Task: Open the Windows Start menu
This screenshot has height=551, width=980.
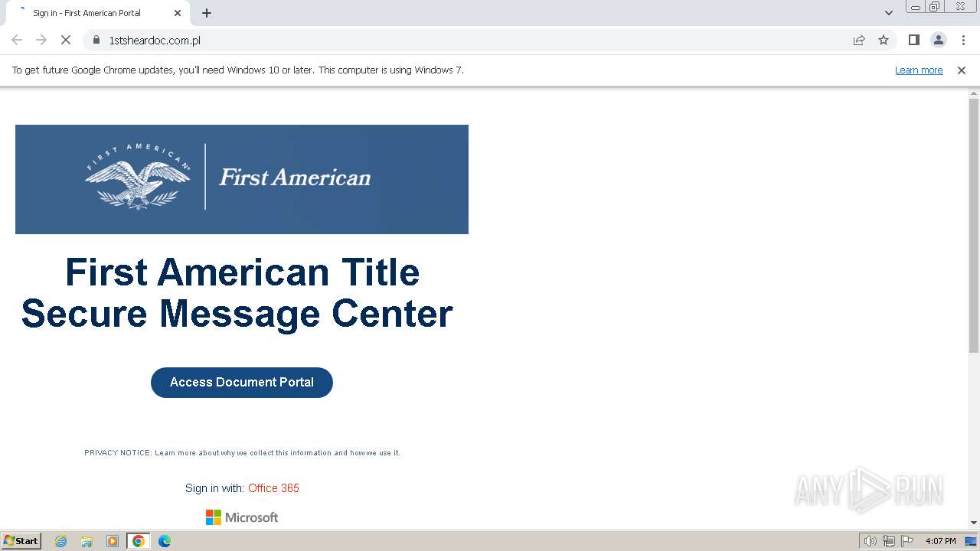Action: tap(21, 541)
